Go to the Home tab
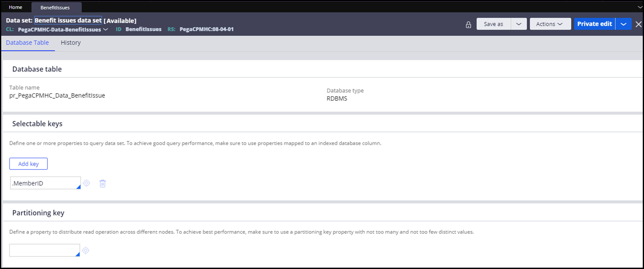This screenshot has height=269, width=644. point(16,7)
